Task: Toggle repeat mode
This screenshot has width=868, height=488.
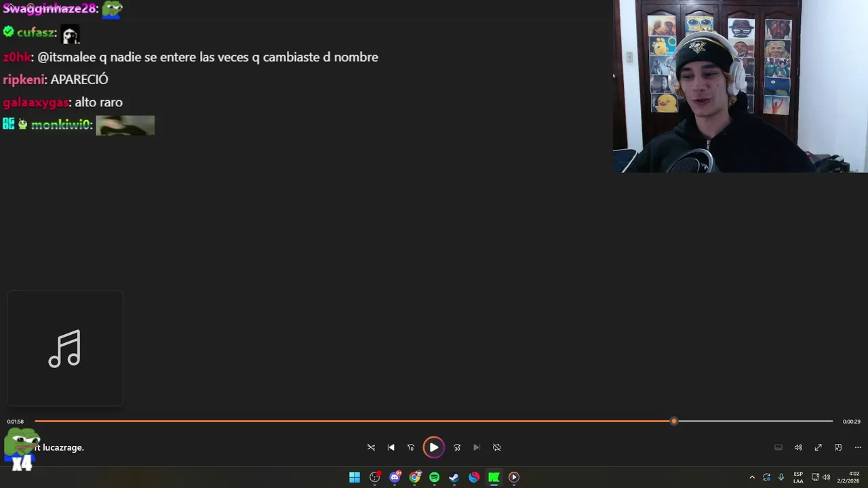Action: (496, 447)
